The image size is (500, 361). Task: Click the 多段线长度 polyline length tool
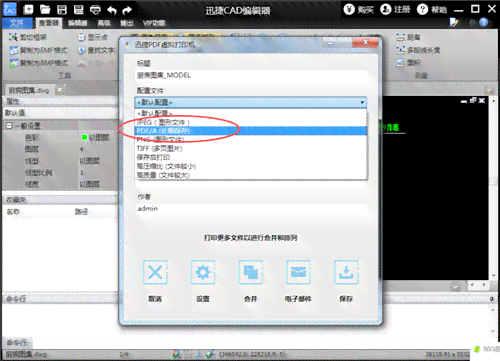[418, 50]
